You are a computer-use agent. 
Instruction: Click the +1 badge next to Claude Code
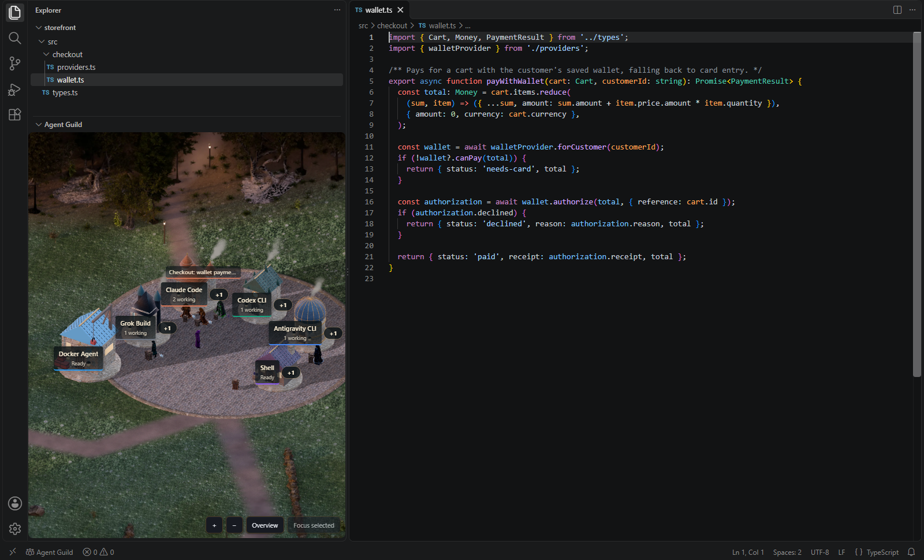[219, 295]
